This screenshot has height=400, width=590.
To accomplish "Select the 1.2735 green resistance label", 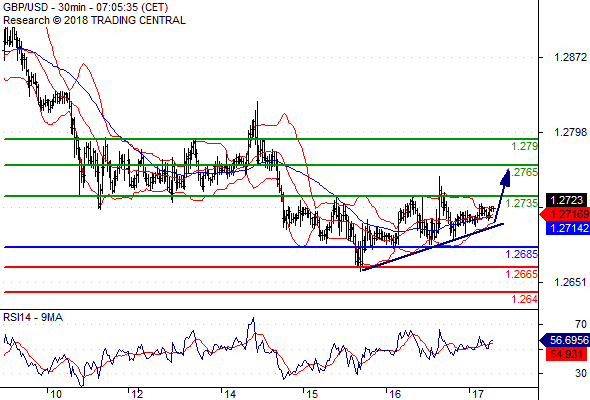I will (522, 204).
